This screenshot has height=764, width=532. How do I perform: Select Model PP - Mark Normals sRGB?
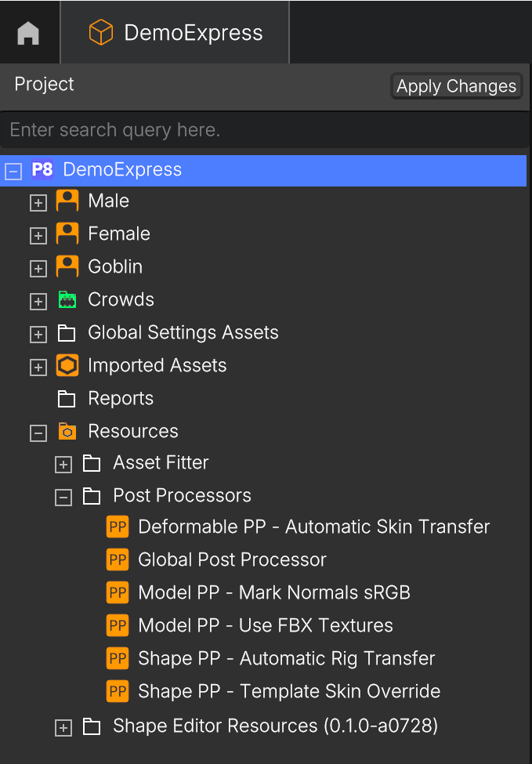click(x=274, y=592)
